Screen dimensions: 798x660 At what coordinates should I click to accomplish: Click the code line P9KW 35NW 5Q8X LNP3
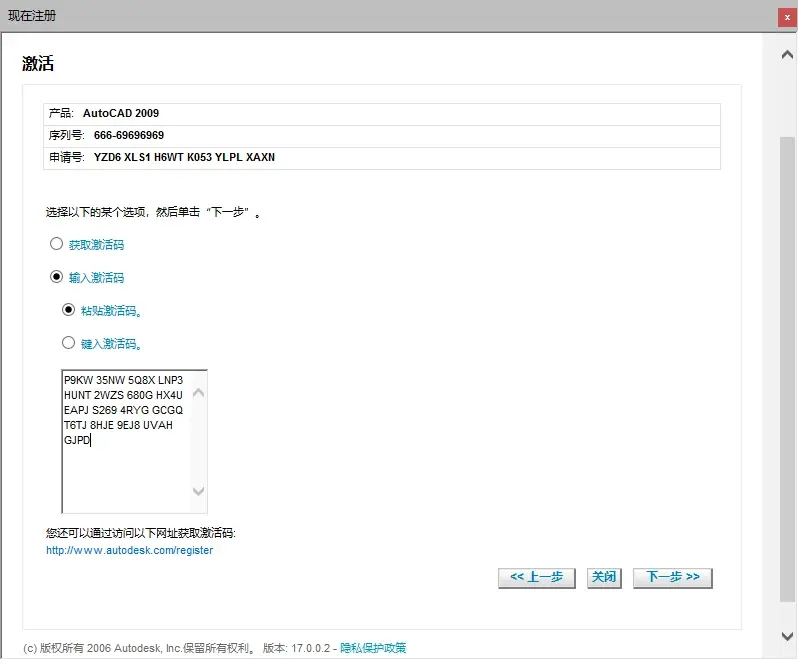click(123, 380)
